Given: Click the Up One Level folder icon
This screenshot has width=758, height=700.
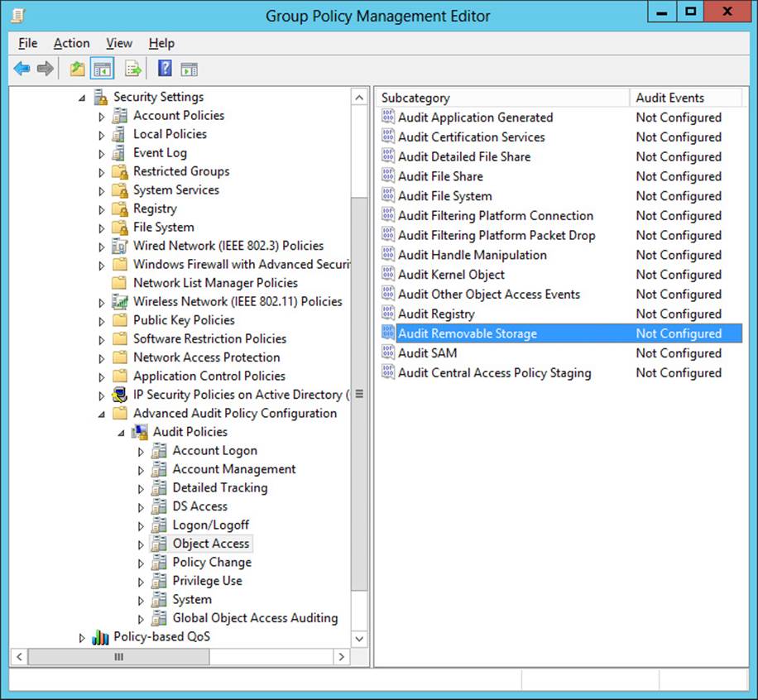Looking at the screenshot, I should 77,69.
